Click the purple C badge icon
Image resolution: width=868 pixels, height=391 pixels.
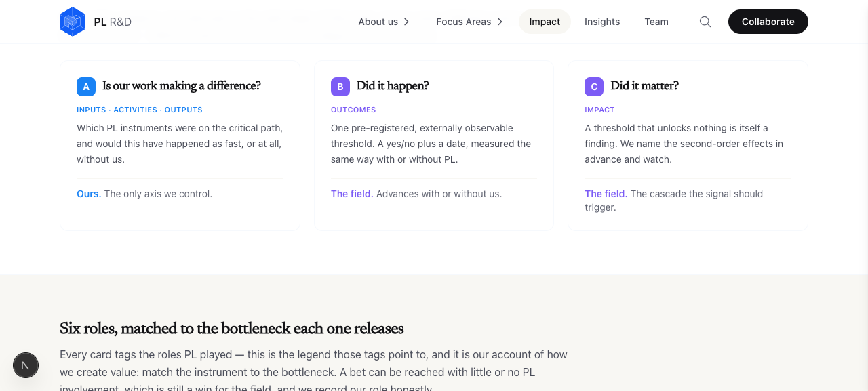(x=594, y=87)
